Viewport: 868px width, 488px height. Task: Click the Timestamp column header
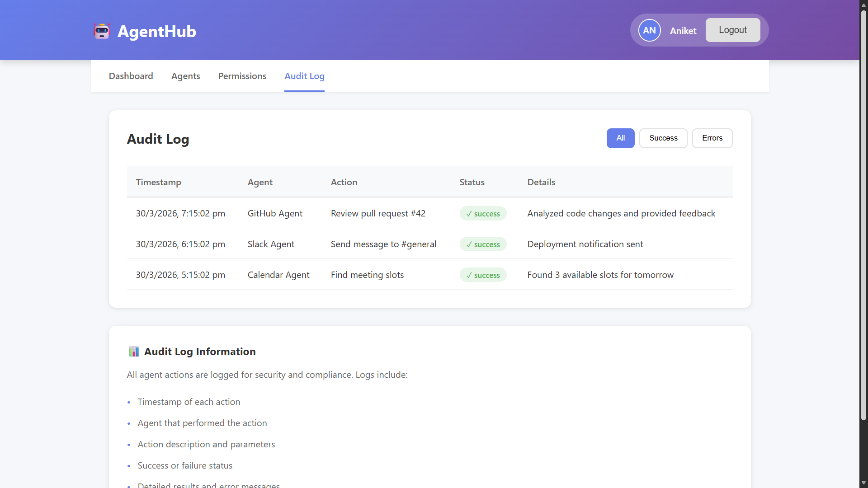[158, 182]
